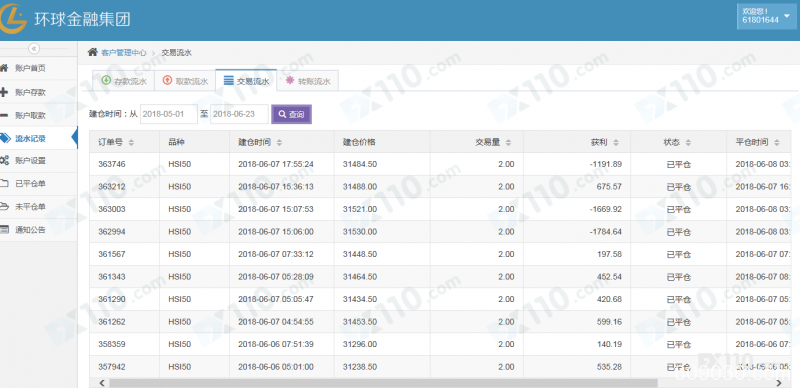Open 通知公告 in the sidebar
Viewport: 800px width, 388px height.
tap(38, 229)
